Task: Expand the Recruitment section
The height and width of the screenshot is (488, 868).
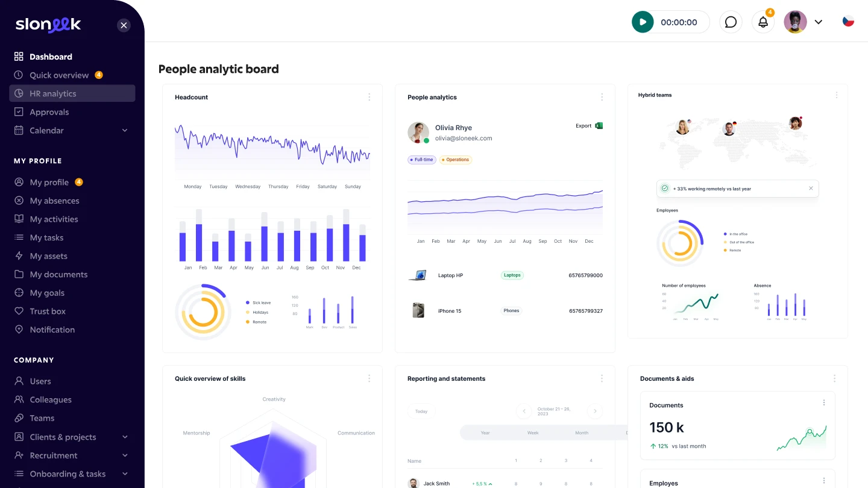Action: (x=125, y=455)
